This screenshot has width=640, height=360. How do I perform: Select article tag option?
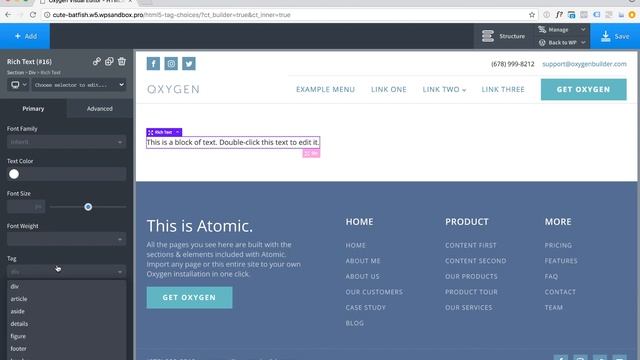(66, 299)
